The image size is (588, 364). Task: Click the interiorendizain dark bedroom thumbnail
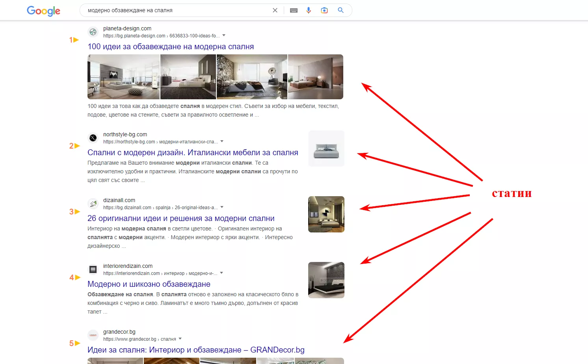[x=326, y=280]
